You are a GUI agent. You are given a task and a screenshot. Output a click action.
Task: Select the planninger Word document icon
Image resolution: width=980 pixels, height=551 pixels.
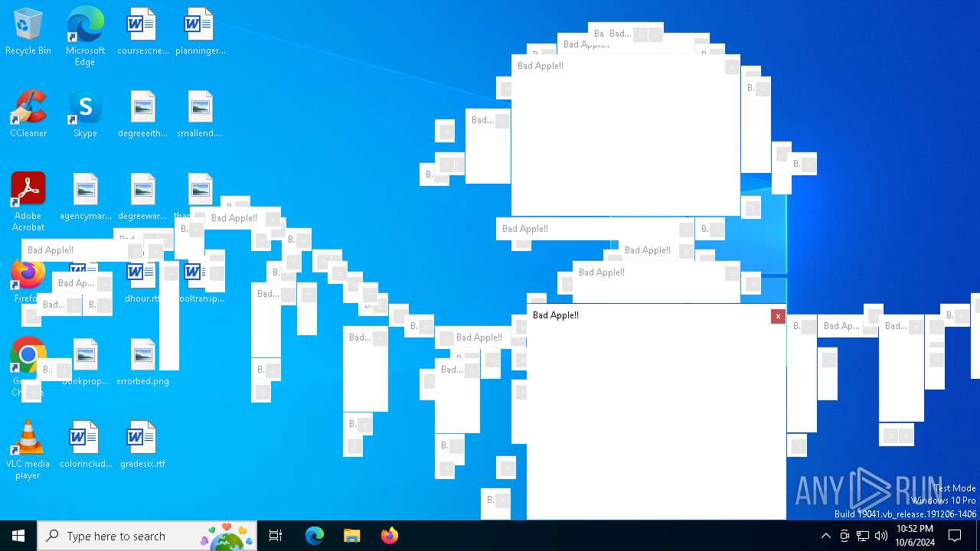pos(200,31)
